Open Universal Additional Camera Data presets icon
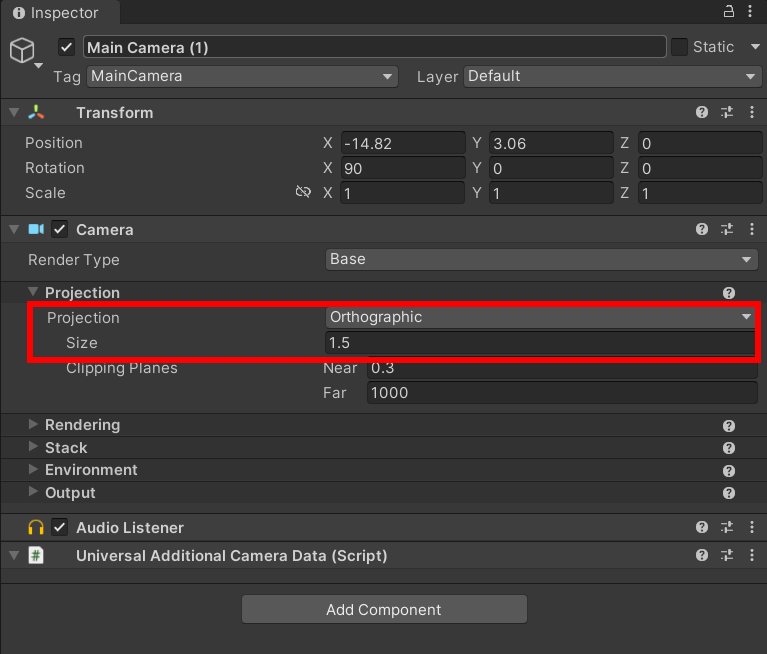This screenshot has height=654, width=767. coord(727,555)
